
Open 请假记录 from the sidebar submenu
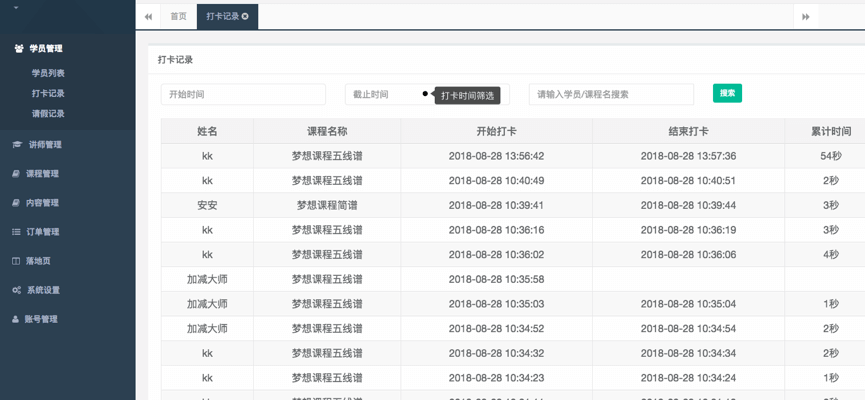[48, 113]
